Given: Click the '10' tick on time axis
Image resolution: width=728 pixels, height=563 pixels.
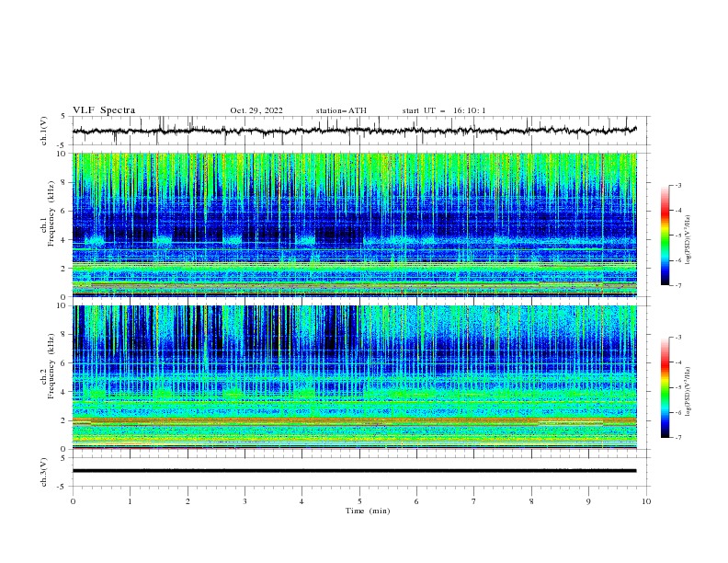Looking at the screenshot, I should tap(646, 501).
